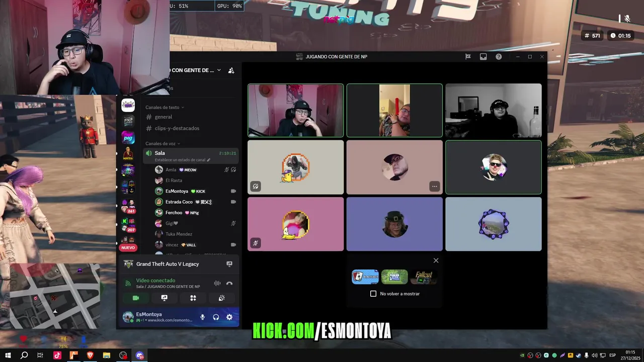
Task: Open the purple server icon at top
Action: click(x=128, y=105)
